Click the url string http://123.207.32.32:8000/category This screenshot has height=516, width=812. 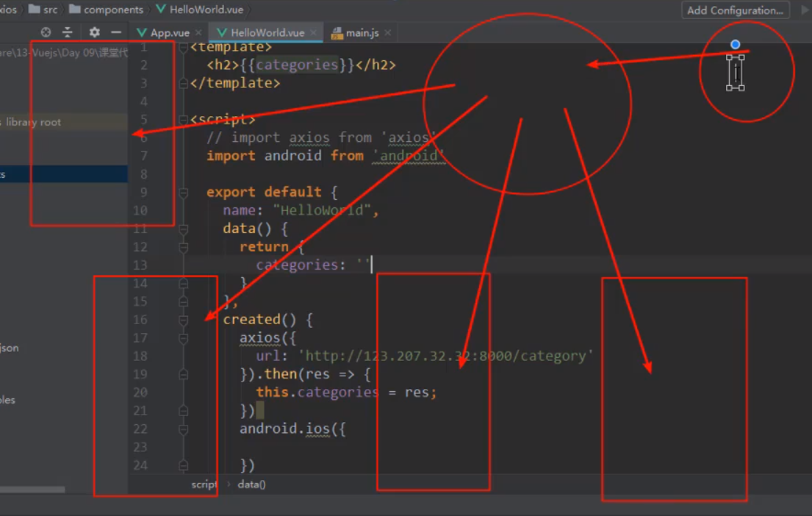(x=445, y=356)
